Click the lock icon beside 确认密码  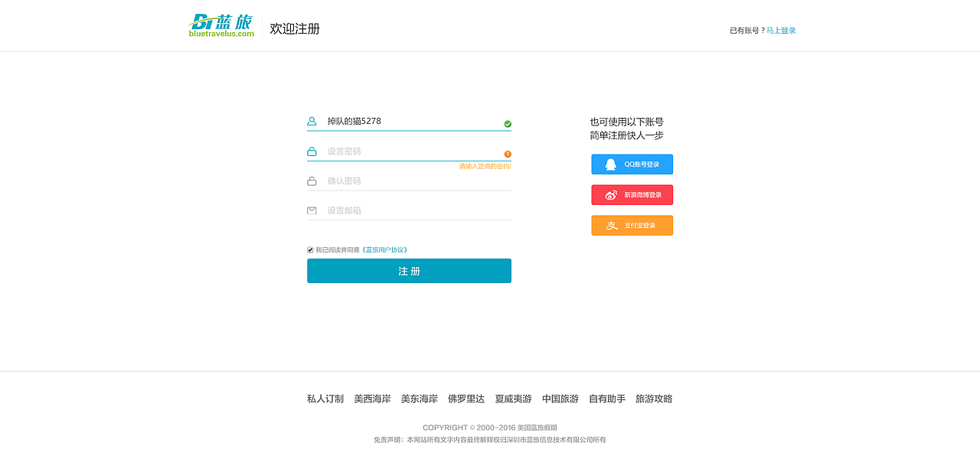pyautogui.click(x=312, y=181)
